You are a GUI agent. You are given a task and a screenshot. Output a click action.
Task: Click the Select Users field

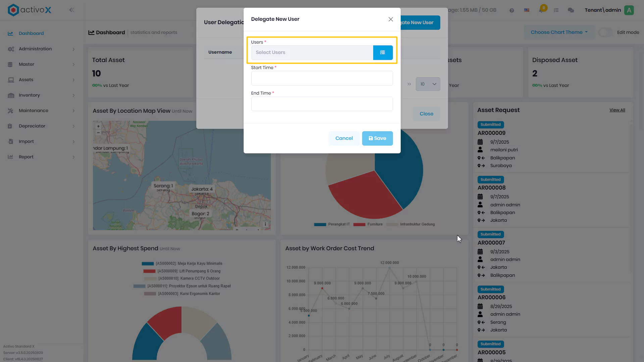pos(312,52)
